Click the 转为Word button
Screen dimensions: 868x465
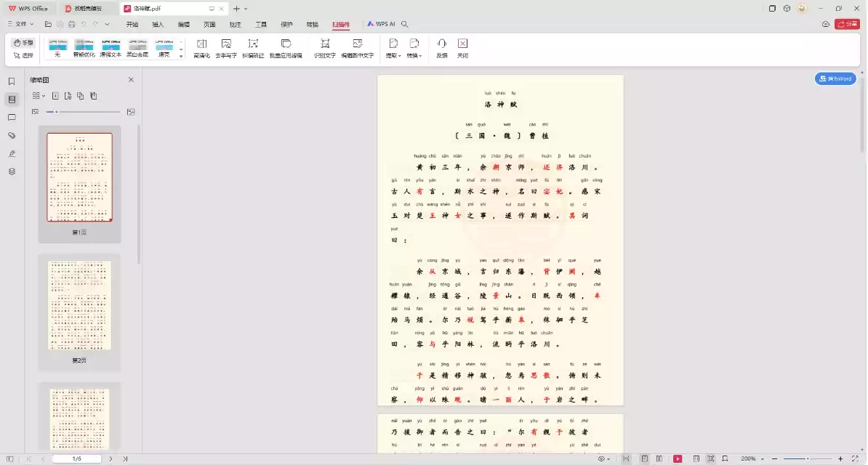coord(835,78)
